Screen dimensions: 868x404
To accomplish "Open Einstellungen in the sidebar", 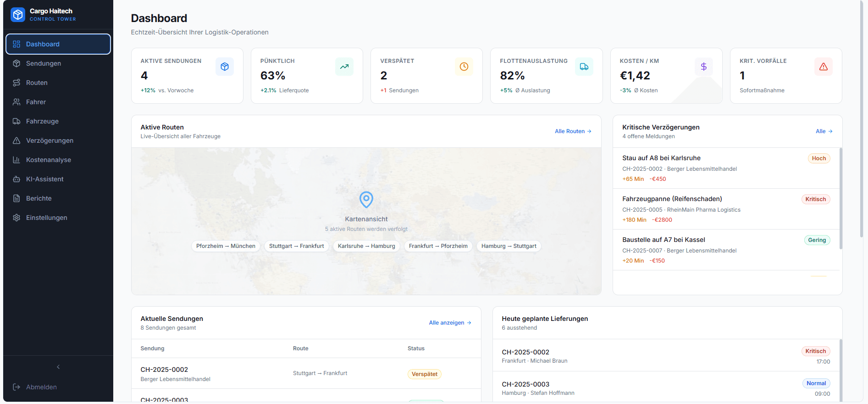I will [x=58, y=218].
